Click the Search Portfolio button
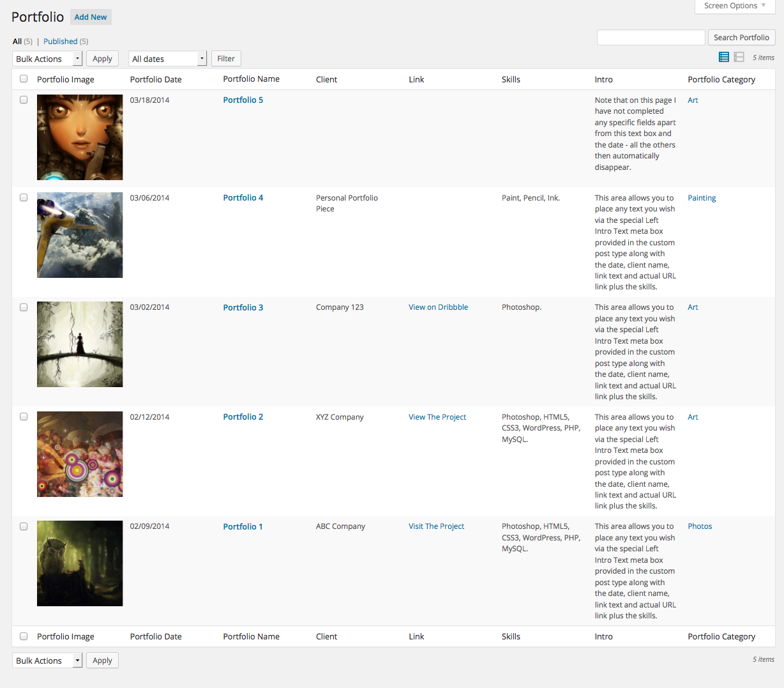 click(x=741, y=38)
